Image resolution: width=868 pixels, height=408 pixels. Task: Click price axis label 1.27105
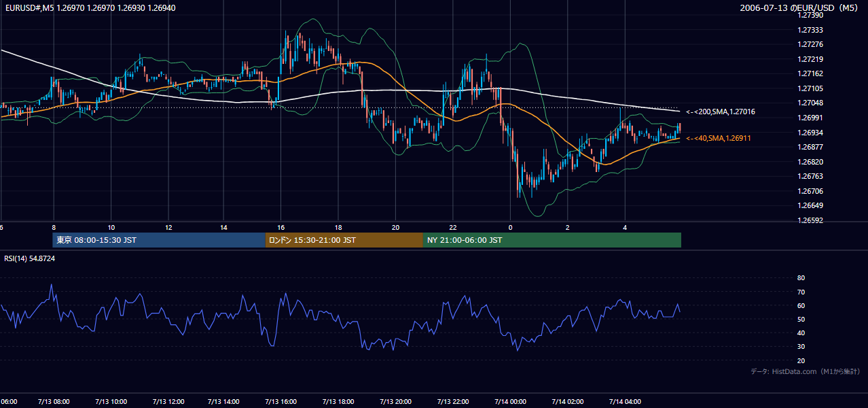coord(811,88)
